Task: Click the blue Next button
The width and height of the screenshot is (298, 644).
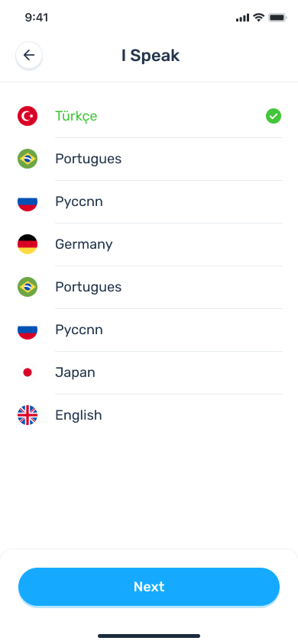Action: coord(149,587)
